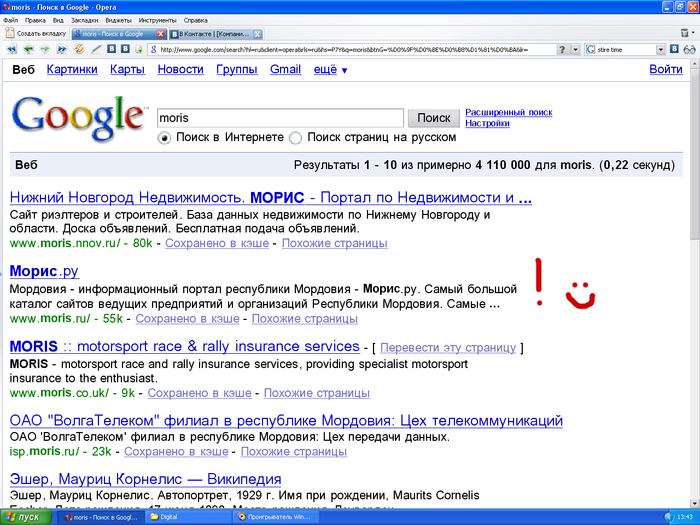Open Сохранено в кэше for www.moris.ru
The height and width of the screenshot is (525, 700).
click(x=188, y=319)
